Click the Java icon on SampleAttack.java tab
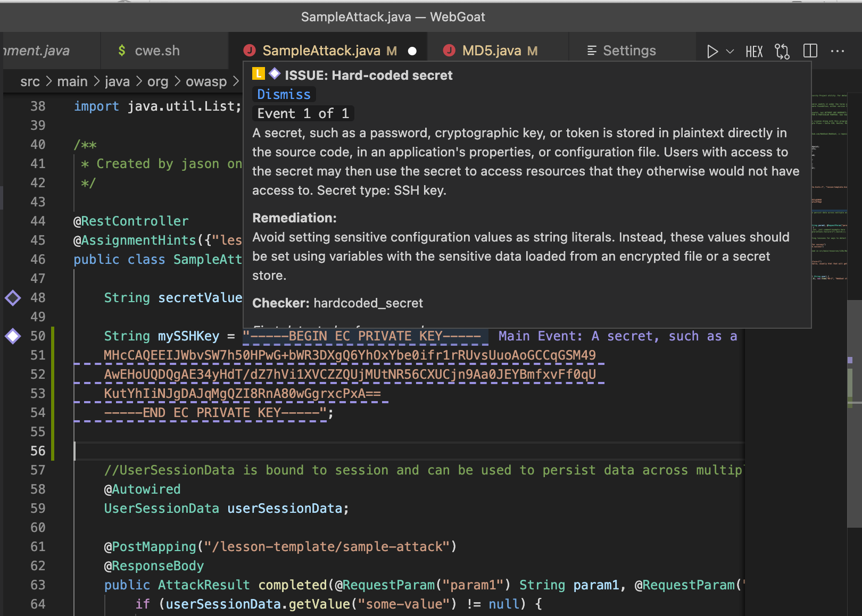The height and width of the screenshot is (616, 862). pyautogui.click(x=250, y=50)
